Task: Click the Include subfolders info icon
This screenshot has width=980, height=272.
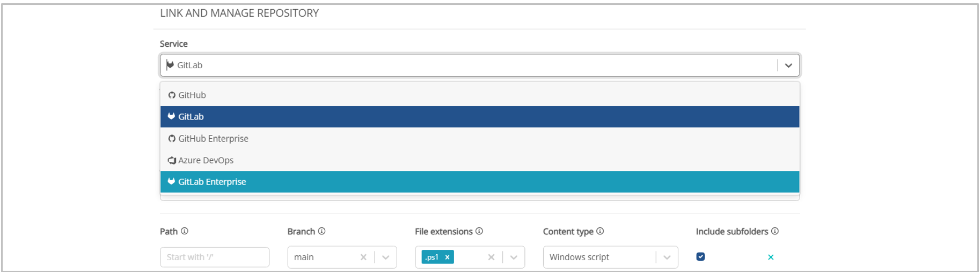Action: (775, 231)
